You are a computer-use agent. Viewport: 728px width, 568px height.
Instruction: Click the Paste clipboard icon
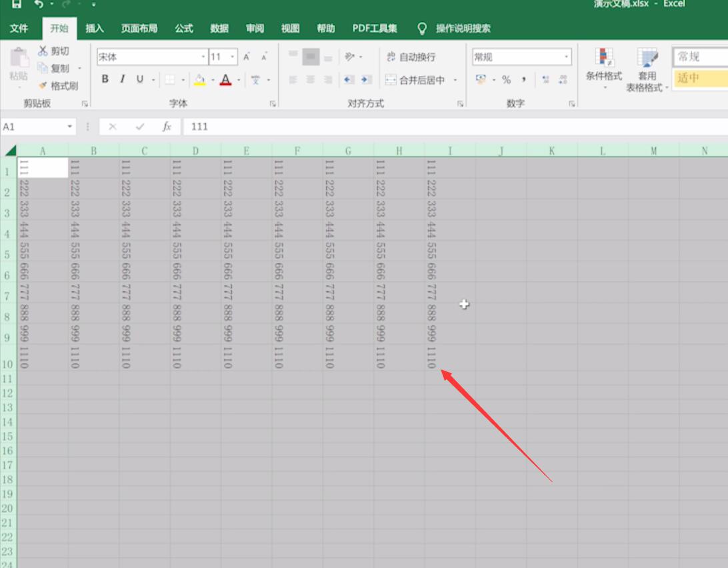tap(19, 59)
